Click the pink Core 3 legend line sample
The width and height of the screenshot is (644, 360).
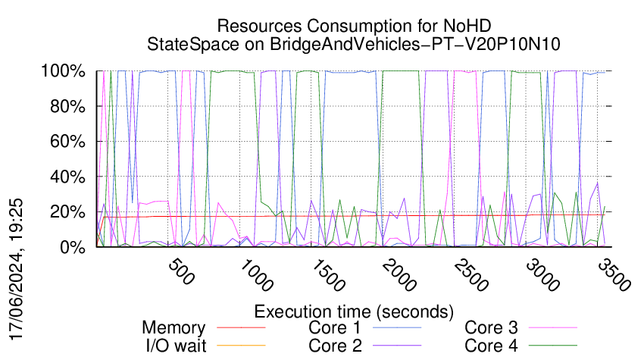553,327
